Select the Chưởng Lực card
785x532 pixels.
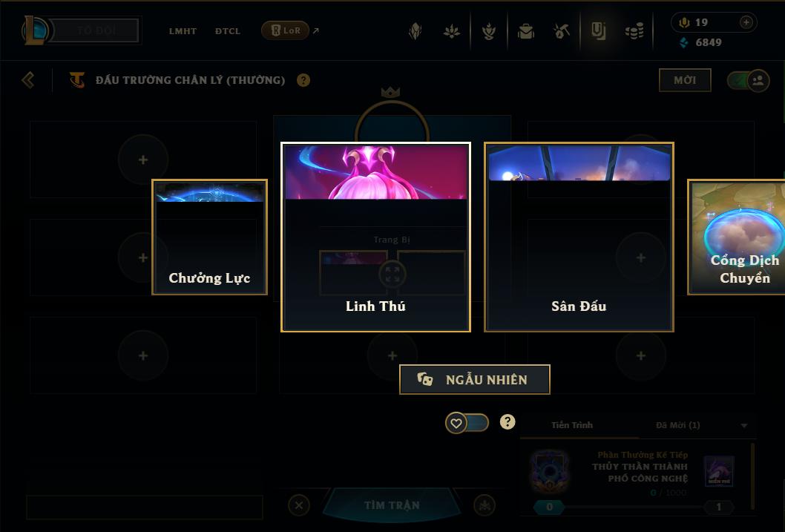[x=209, y=237]
